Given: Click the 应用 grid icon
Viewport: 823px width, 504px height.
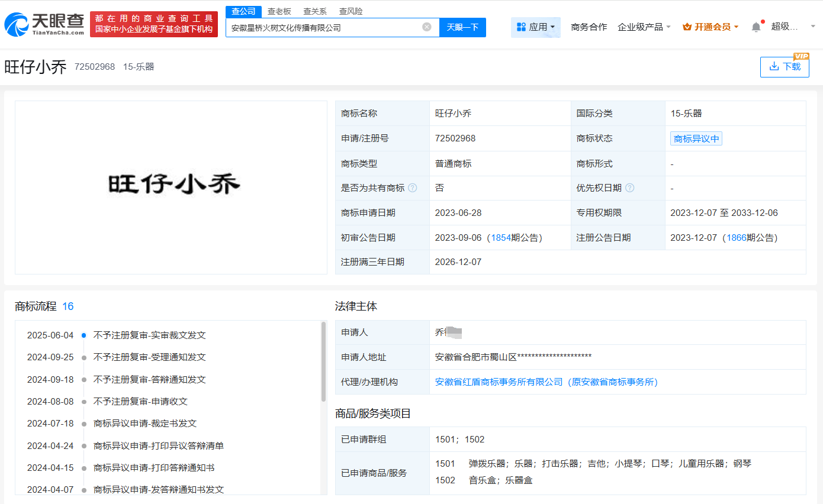Looking at the screenshot, I should click(x=521, y=27).
